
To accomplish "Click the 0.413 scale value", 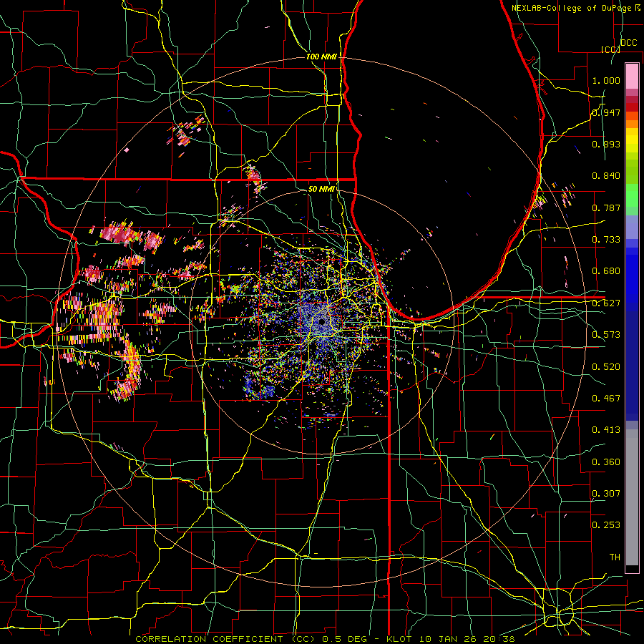I will pyautogui.click(x=606, y=429).
